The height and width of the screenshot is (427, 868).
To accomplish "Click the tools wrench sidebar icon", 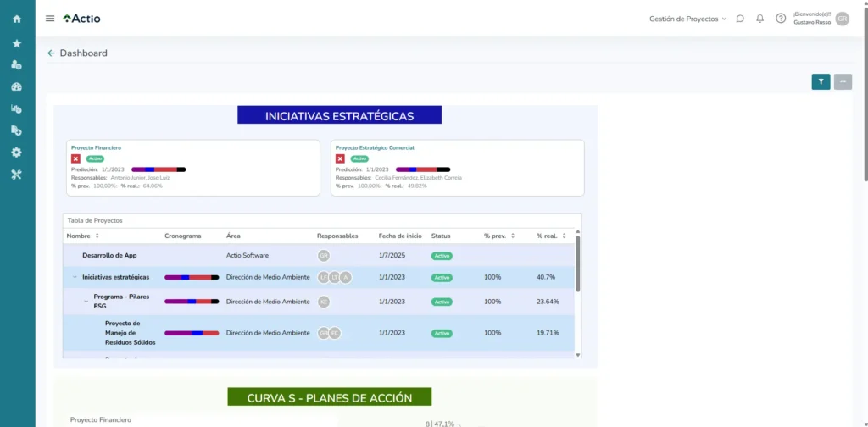I will (x=17, y=175).
